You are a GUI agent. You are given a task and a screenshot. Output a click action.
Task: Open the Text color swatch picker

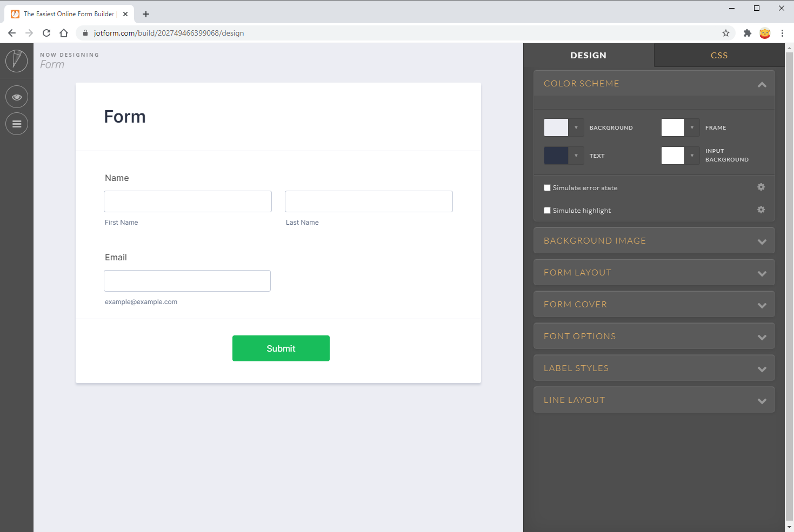coord(556,156)
